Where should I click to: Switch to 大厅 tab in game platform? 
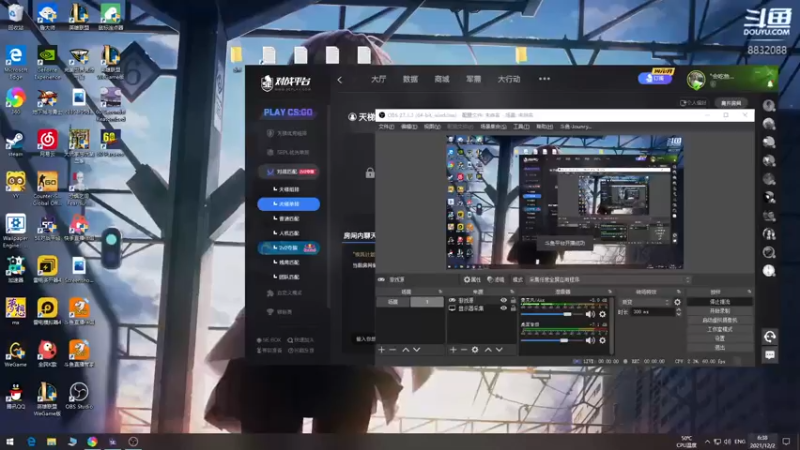378,79
